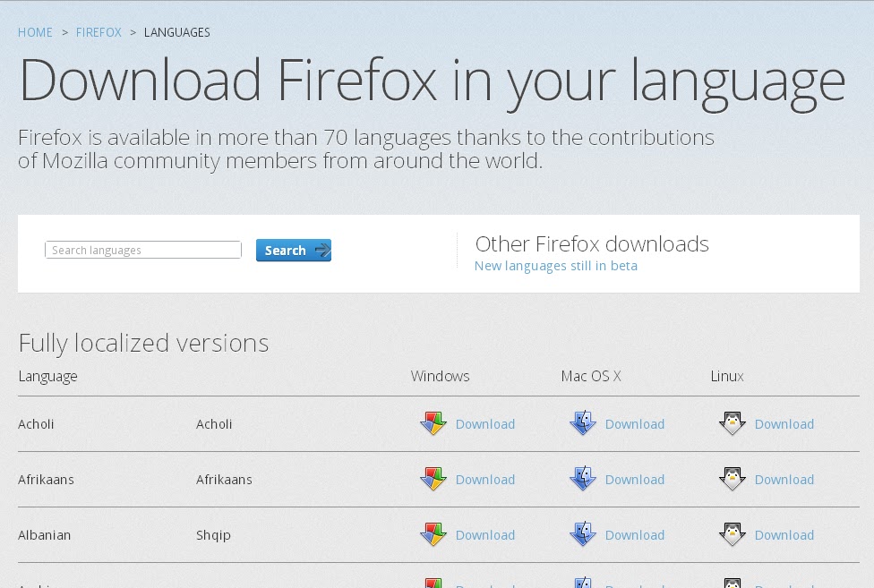Viewport: 874px width, 588px height.
Task: Click the Mac OS X icon in the Acholi row
Action: click(582, 423)
